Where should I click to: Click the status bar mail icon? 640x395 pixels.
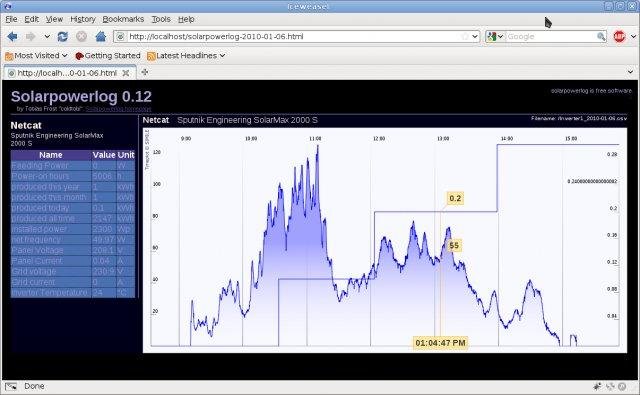(x=11, y=386)
